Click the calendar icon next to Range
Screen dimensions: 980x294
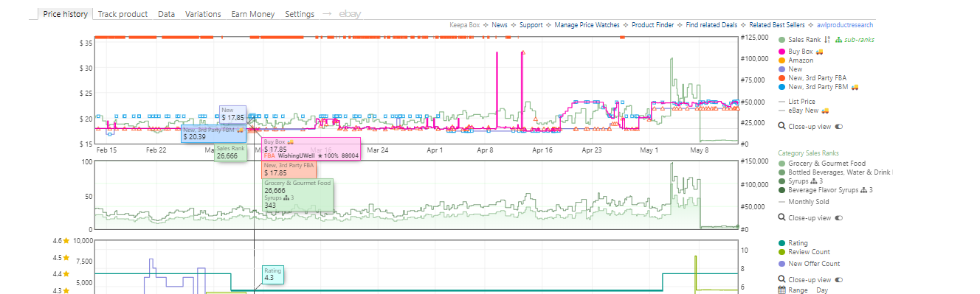pyautogui.click(x=782, y=290)
